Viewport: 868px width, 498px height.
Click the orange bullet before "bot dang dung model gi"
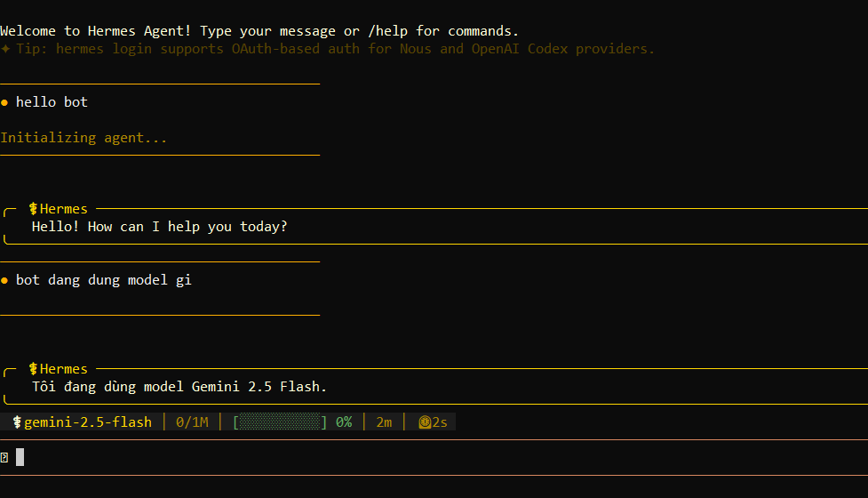[4, 280]
